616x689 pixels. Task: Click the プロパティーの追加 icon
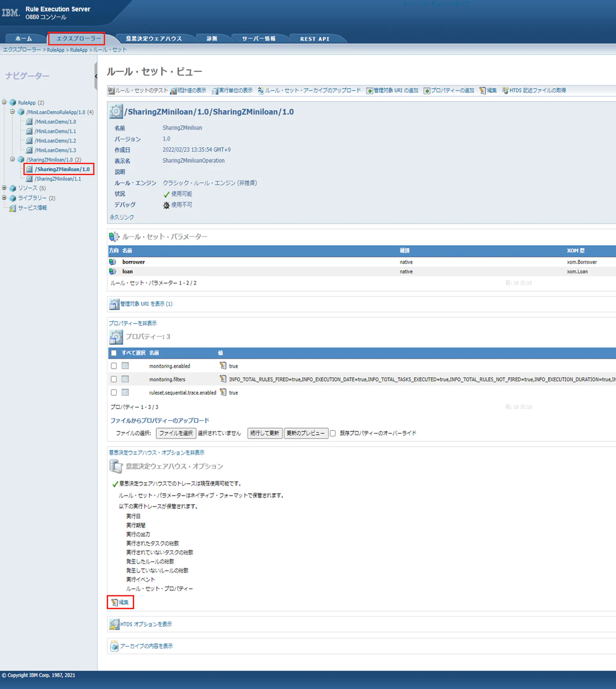tap(427, 90)
